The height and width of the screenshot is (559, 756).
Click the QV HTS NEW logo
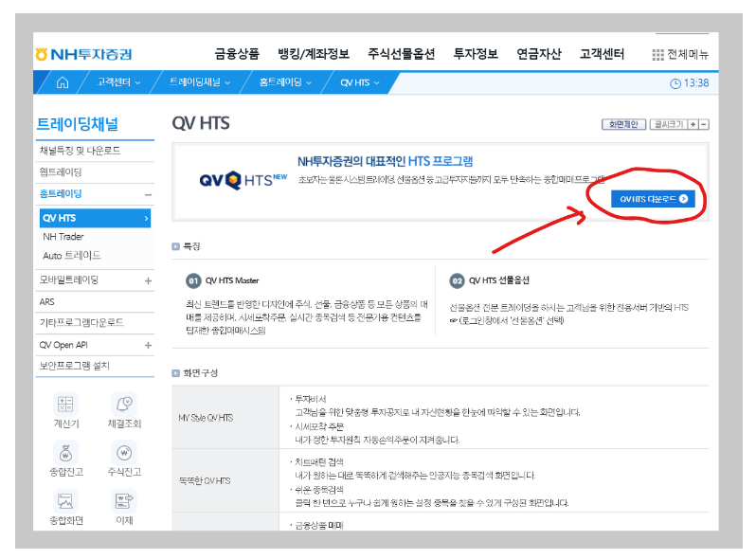243,180
